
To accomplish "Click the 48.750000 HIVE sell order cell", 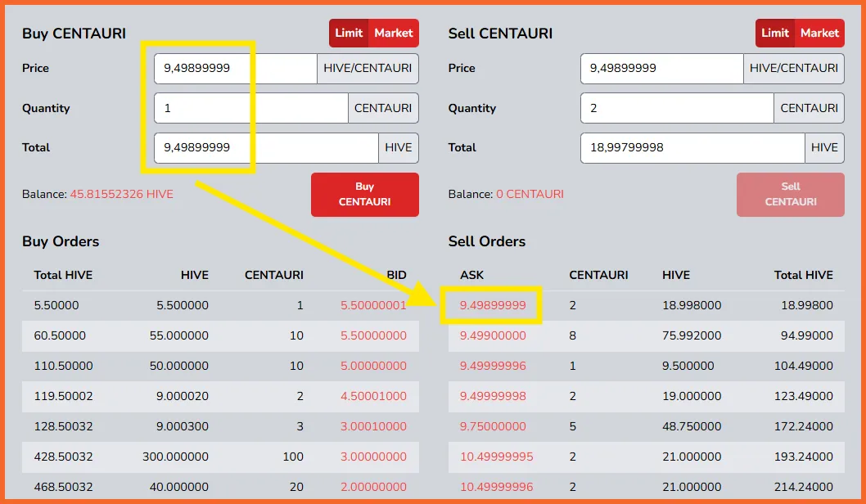I will tap(692, 427).
